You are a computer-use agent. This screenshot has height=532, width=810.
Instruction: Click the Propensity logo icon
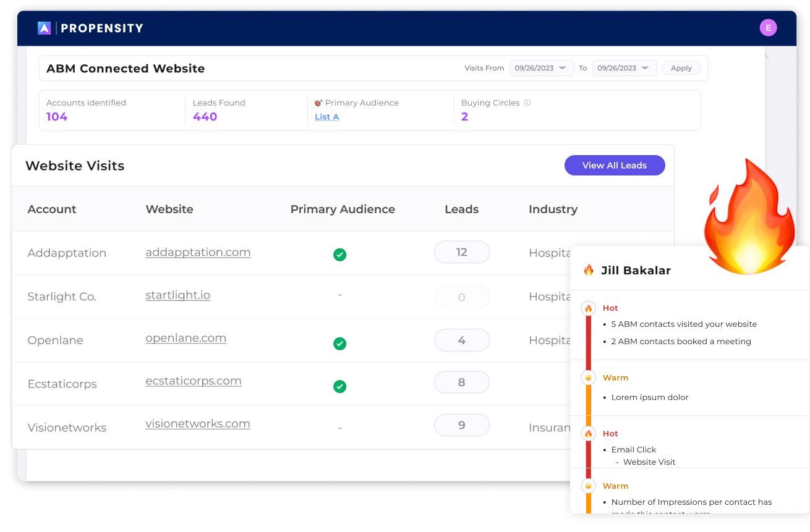[x=43, y=27]
